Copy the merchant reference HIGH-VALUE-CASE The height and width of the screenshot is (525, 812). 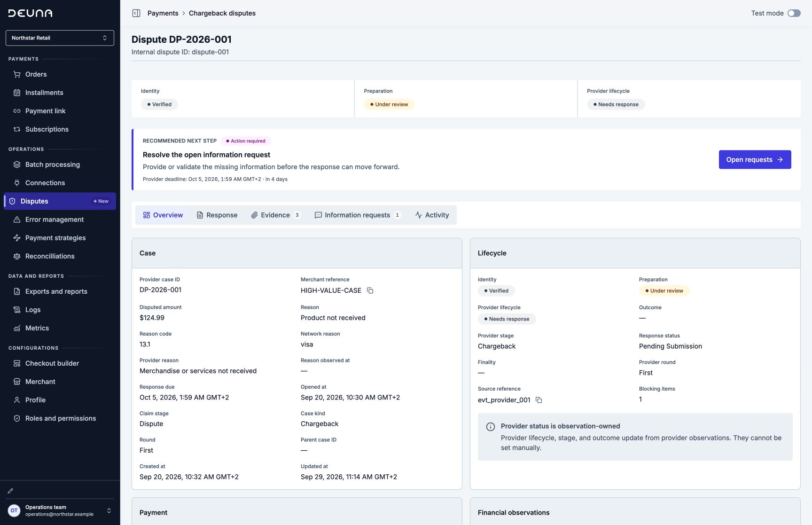(370, 290)
